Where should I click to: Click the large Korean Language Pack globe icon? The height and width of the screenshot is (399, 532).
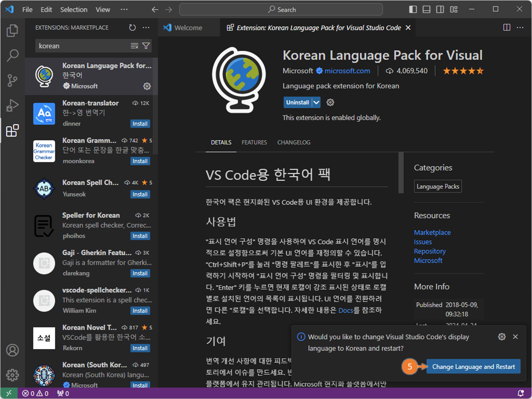click(x=239, y=80)
